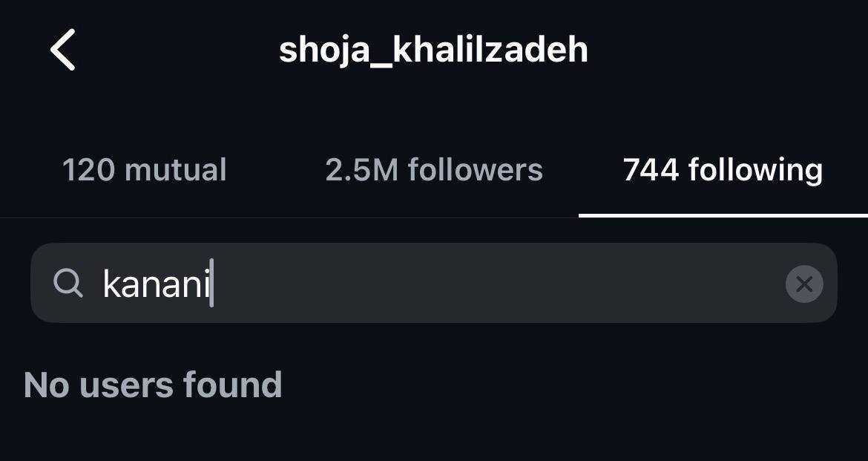Tap the magnifying glass search icon
Viewport: 868px width, 461px height.
(x=68, y=283)
